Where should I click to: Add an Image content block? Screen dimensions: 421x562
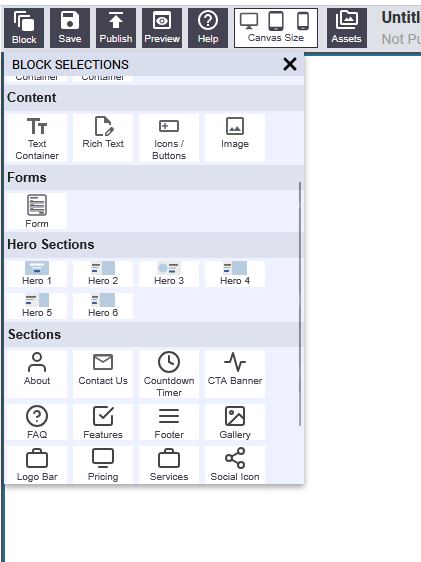[235, 138]
